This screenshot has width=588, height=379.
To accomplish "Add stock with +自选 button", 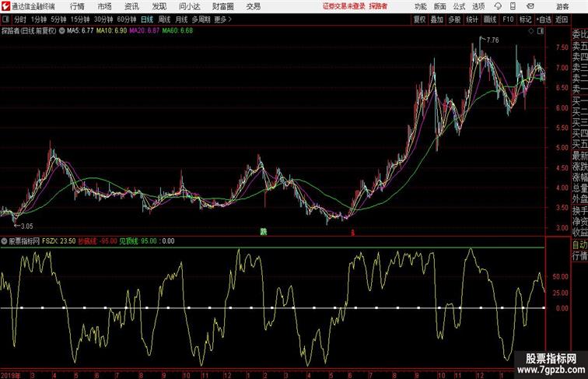I will (x=544, y=19).
